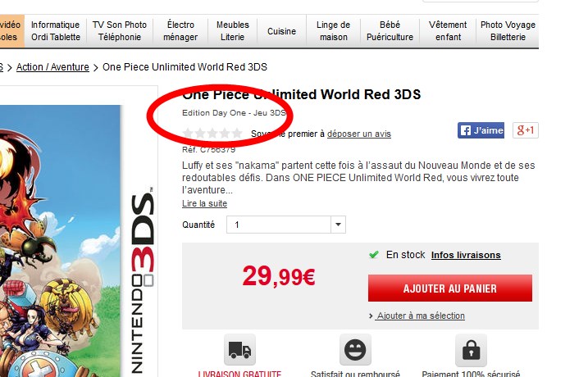588x377 pixels.
Task: Click the Google +1 icon
Action: tap(526, 130)
